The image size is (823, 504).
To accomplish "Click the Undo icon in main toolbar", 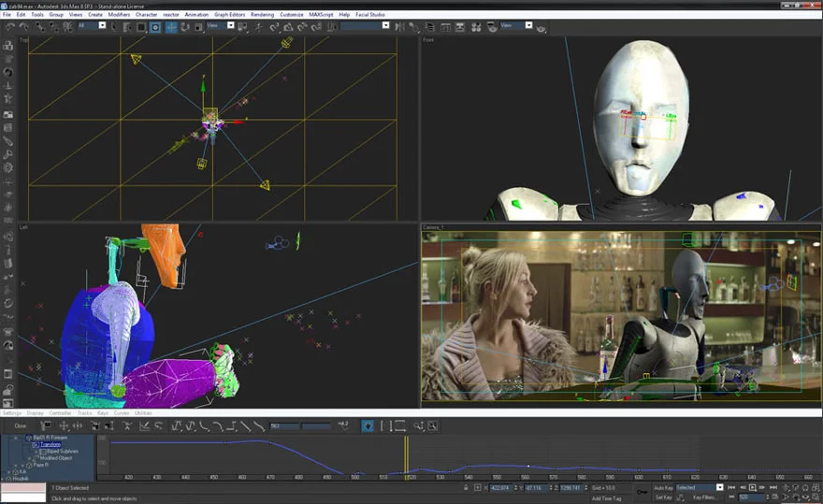I will 10,27.
